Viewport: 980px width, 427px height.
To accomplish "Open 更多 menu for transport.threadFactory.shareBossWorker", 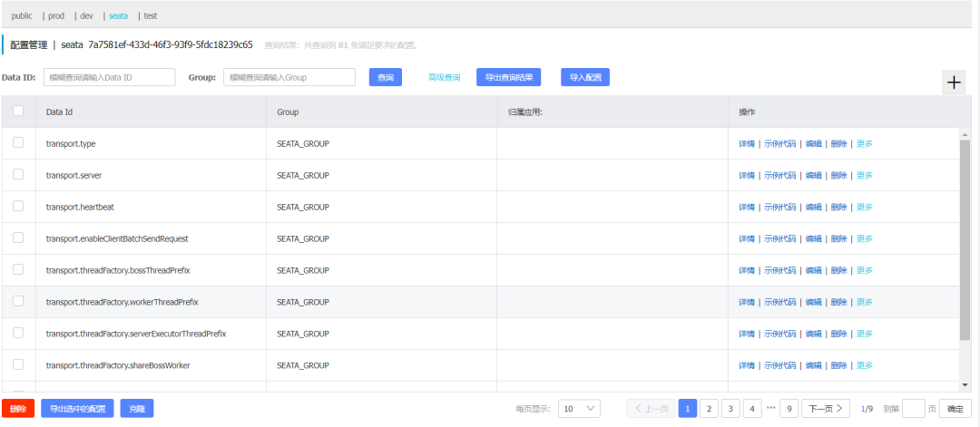I will (865, 365).
